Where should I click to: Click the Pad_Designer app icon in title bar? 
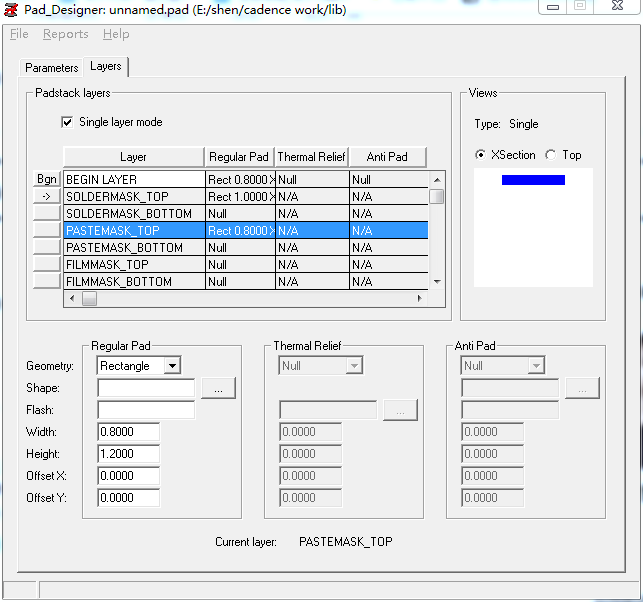(11, 8)
